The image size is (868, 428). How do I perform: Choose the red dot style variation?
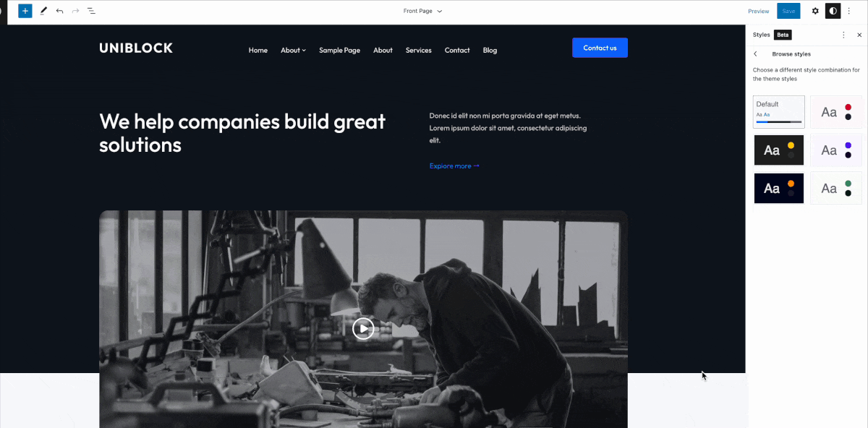[x=836, y=112]
